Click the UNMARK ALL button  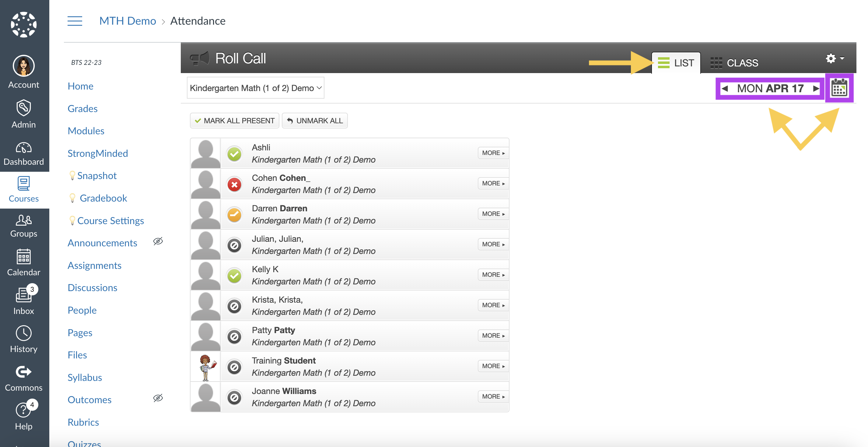pos(315,121)
